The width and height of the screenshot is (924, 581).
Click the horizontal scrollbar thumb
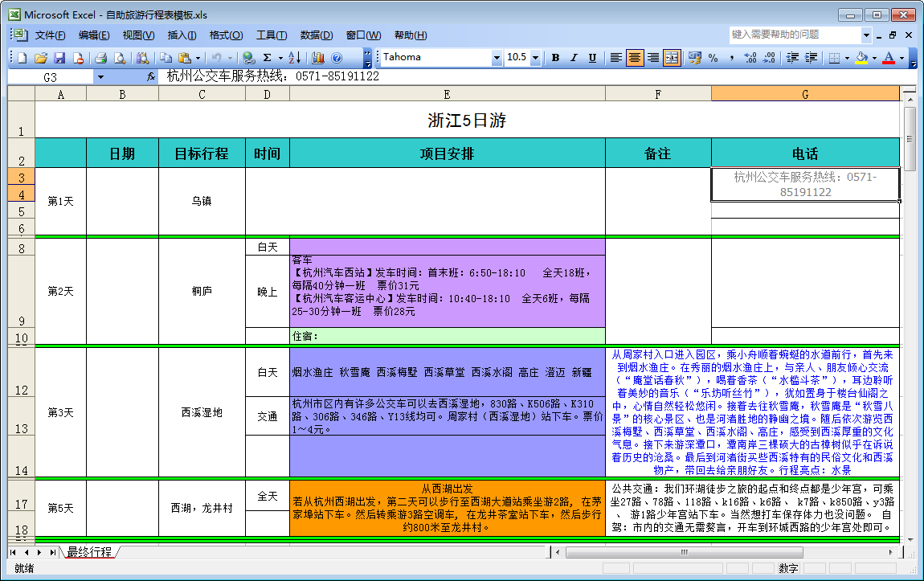point(684,552)
